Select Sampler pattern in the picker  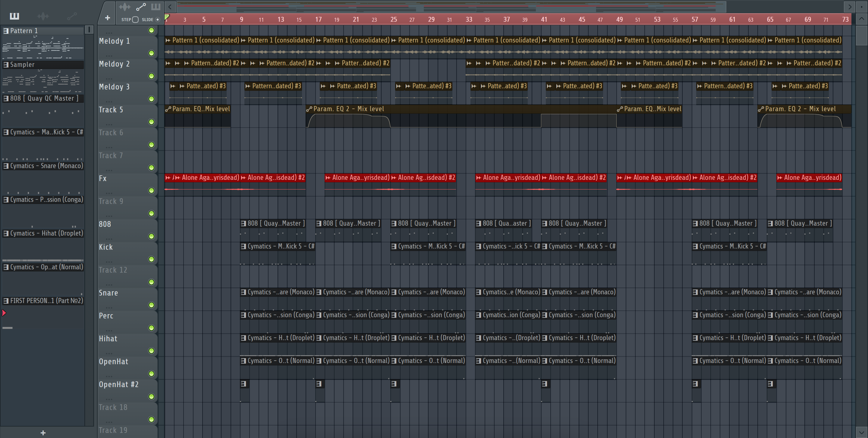[x=43, y=64]
